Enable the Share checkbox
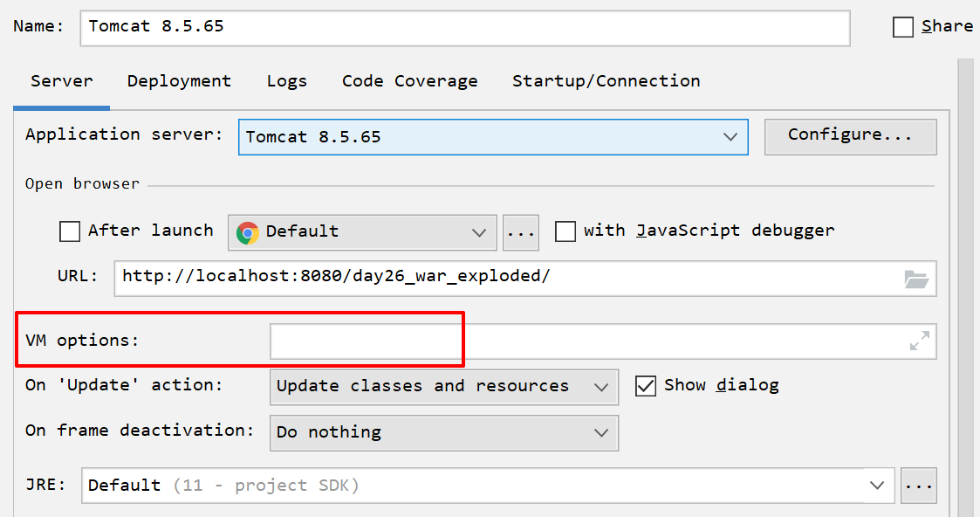This screenshot has width=980, height=517. click(903, 27)
